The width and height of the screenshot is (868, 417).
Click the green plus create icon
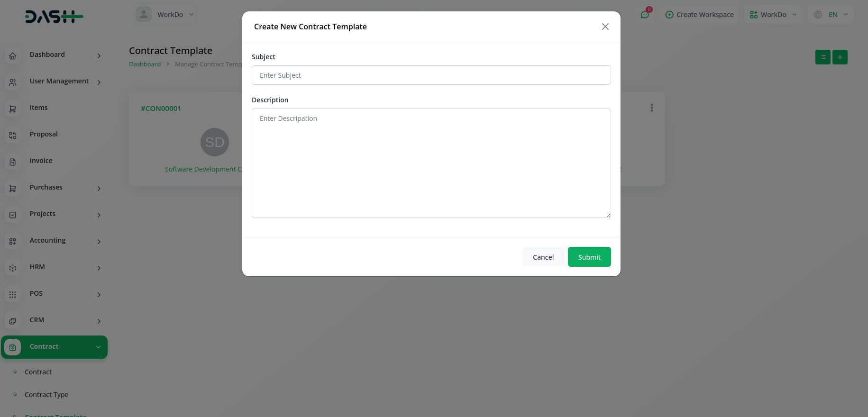coord(840,57)
